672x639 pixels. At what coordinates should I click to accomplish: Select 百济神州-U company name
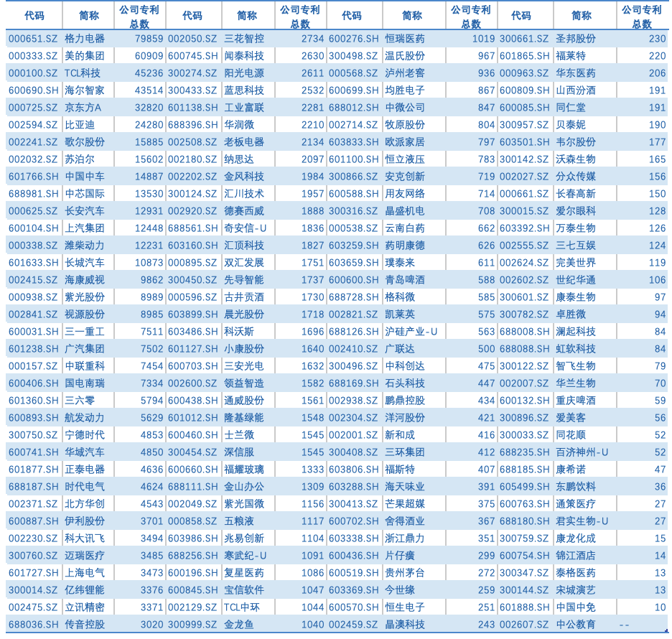pyautogui.click(x=582, y=452)
